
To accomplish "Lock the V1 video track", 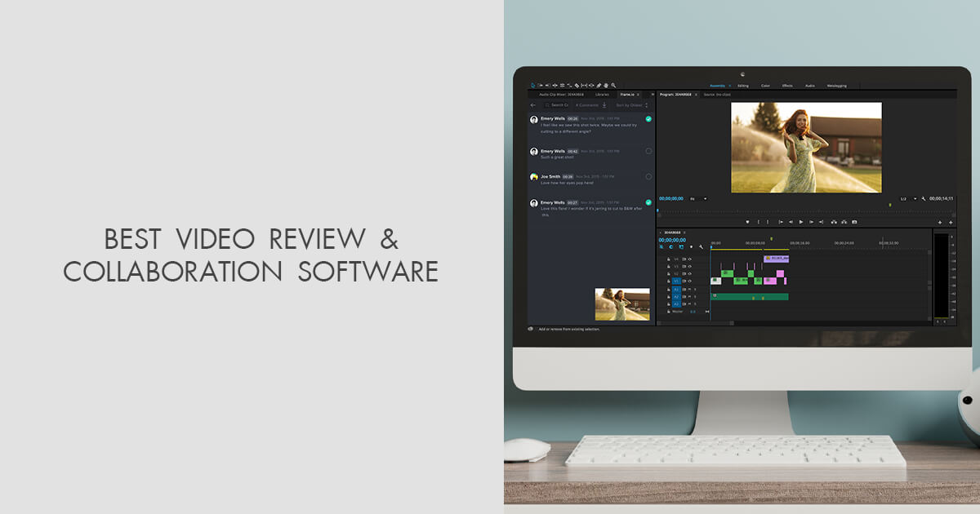I will click(x=669, y=281).
